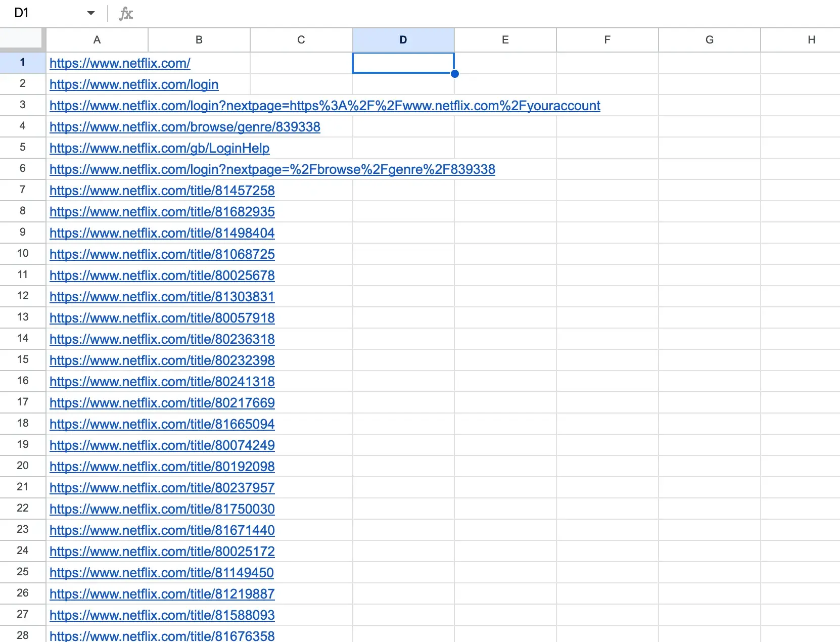Click the fill handle on cell D1
Viewport: 840px width, 642px height.
click(454, 74)
